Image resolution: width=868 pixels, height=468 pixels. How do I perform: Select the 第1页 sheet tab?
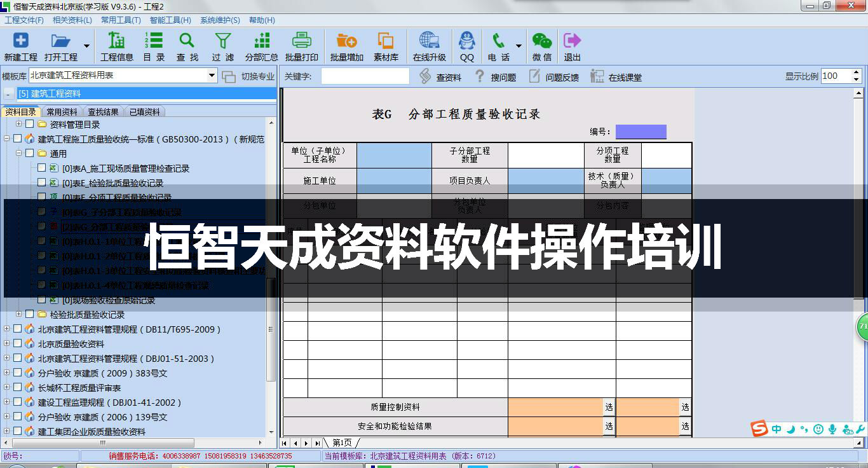341,443
